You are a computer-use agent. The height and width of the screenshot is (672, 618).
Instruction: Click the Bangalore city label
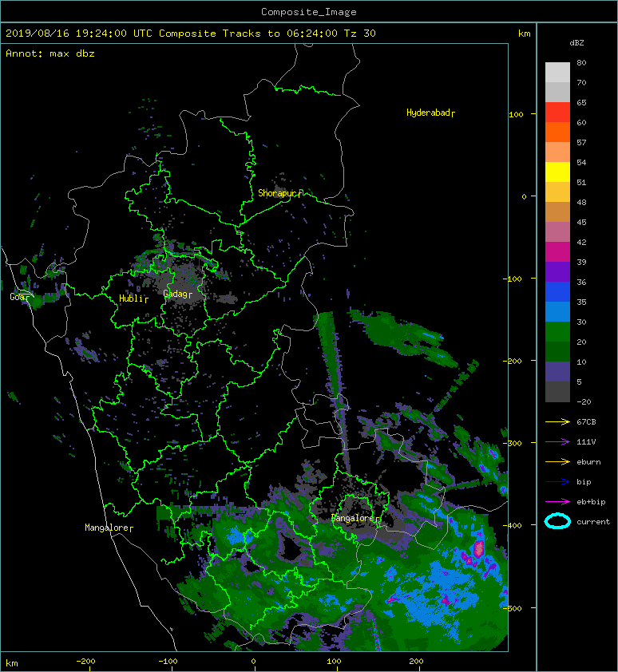[x=355, y=518]
